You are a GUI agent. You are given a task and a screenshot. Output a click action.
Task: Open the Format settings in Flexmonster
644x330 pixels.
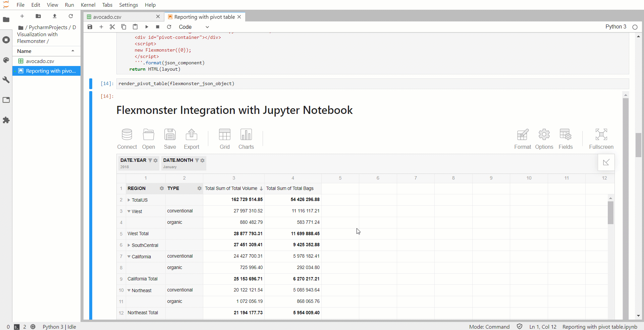tap(523, 138)
